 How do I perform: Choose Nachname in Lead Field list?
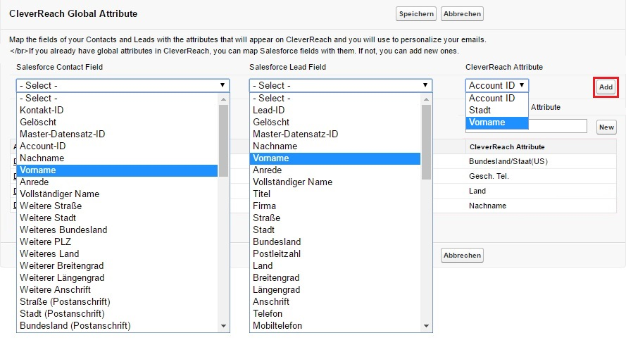335,146
